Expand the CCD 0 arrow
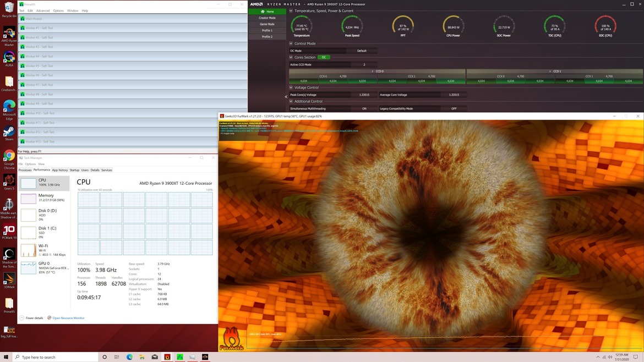 [x=373, y=72]
